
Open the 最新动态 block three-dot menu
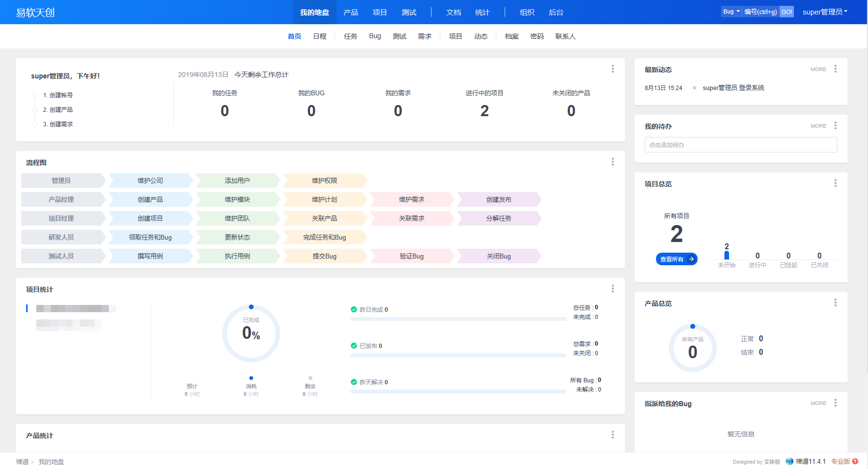click(x=835, y=69)
